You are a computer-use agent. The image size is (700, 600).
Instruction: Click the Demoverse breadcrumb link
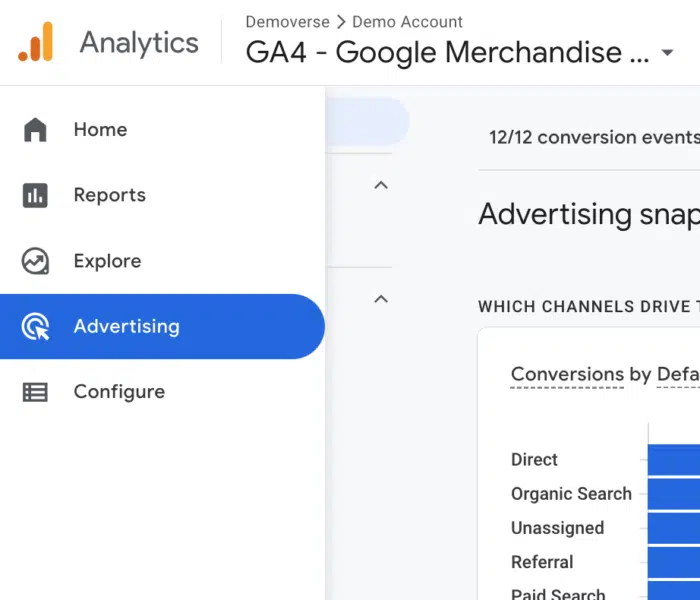pos(288,22)
